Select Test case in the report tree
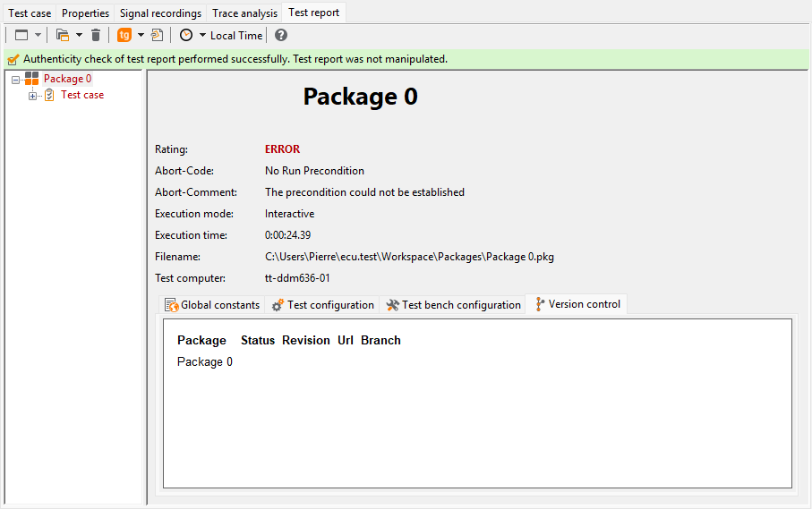 click(x=82, y=95)
